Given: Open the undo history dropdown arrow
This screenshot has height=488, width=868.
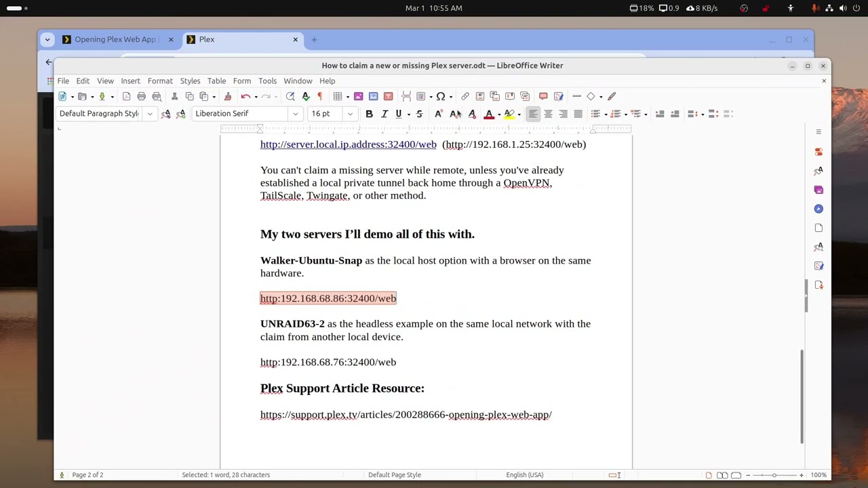Looking at the screenshot, I should point(256,96).
